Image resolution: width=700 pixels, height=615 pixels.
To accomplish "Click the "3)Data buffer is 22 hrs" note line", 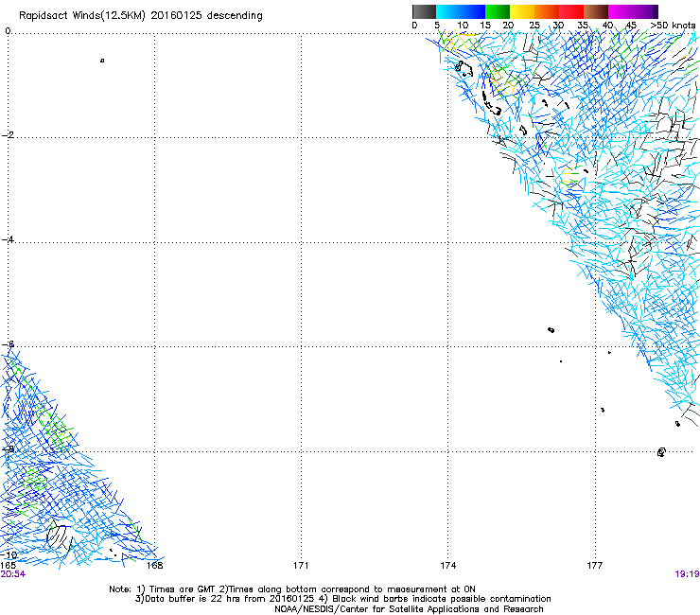I will tap(342, 599).
